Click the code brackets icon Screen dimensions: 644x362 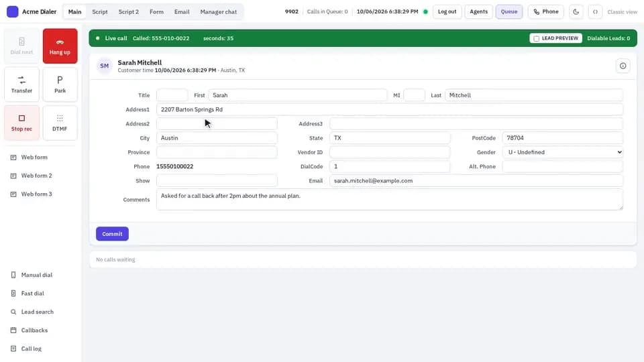(x=595, y=11)
